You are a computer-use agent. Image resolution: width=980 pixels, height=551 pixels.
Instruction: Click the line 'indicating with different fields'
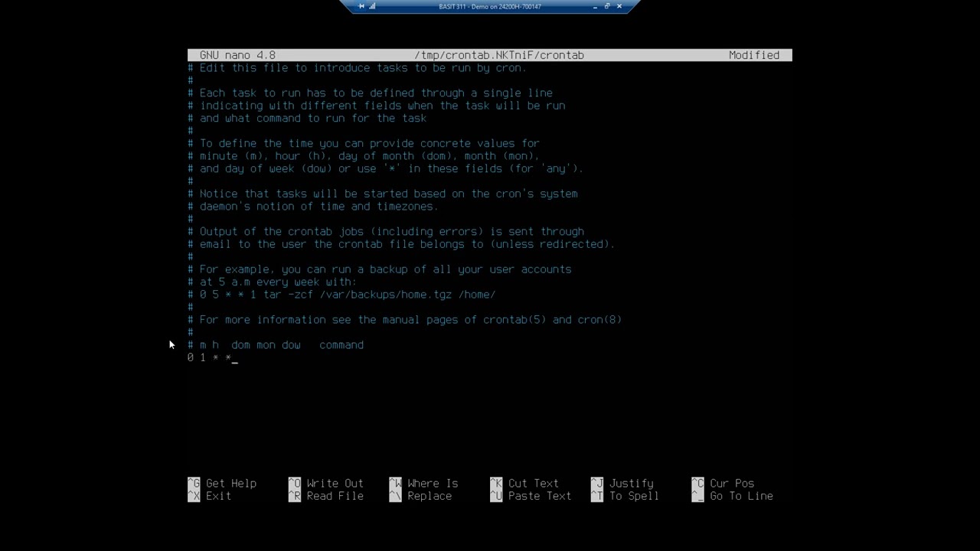point(377,106)
